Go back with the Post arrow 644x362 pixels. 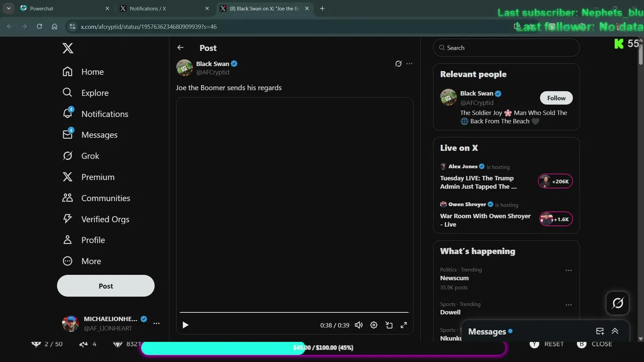(181, 47)
